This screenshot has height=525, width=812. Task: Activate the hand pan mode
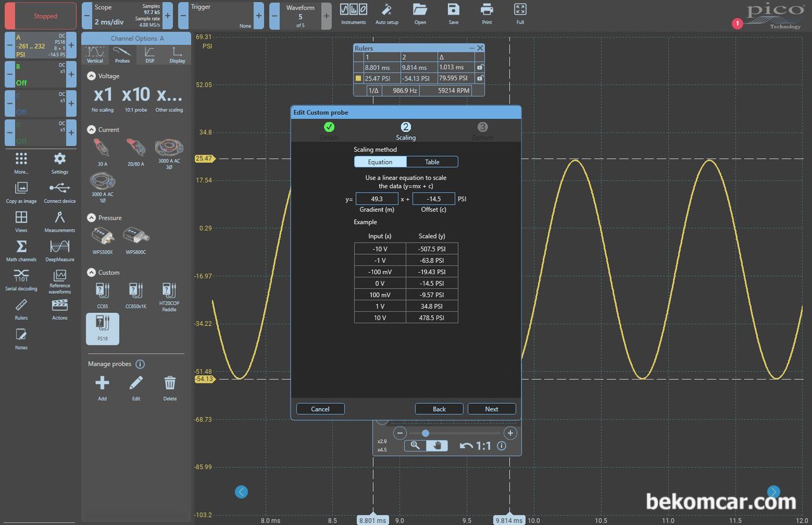[437, 446]
